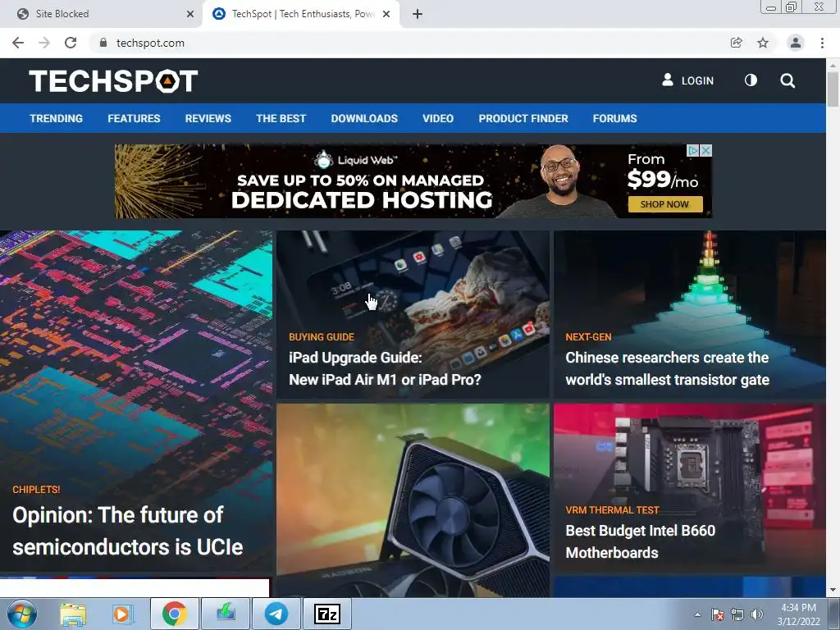Image resolution: width=840 pixels, height=630 pixels.
Task: Open the Windows Start menu
Action: point(21,614)
